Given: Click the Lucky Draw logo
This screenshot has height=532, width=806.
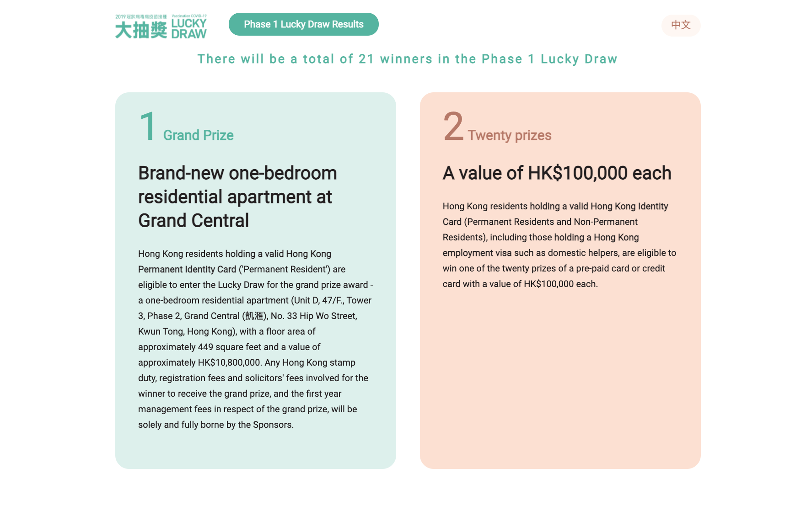Looking at the screenshot, I should [x=161, y=27].
